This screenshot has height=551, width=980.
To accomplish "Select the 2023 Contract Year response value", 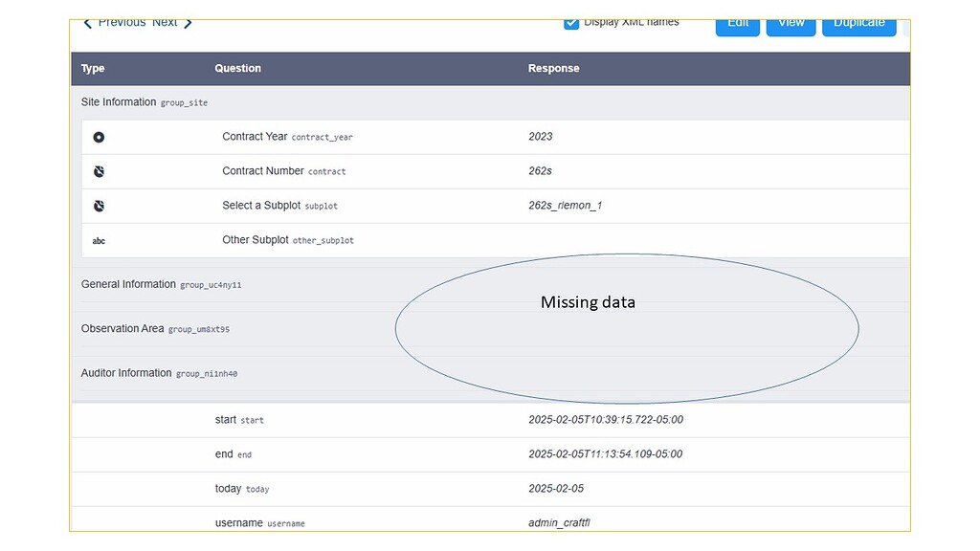I will pyautogui.click(x=541, y=137).
